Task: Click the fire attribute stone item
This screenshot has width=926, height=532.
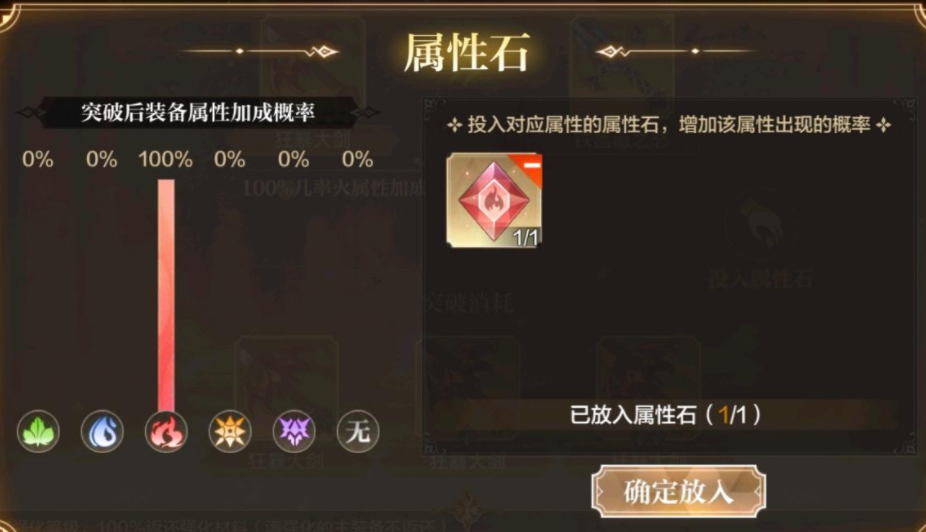Action: pos(494,200)
